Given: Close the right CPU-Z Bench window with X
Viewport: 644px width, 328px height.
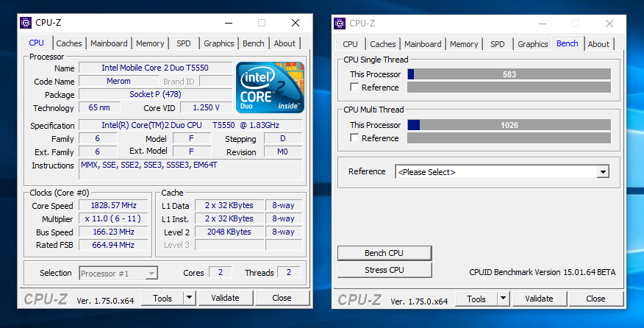Looking at the screenshot, I should click(x=609, y=24).
